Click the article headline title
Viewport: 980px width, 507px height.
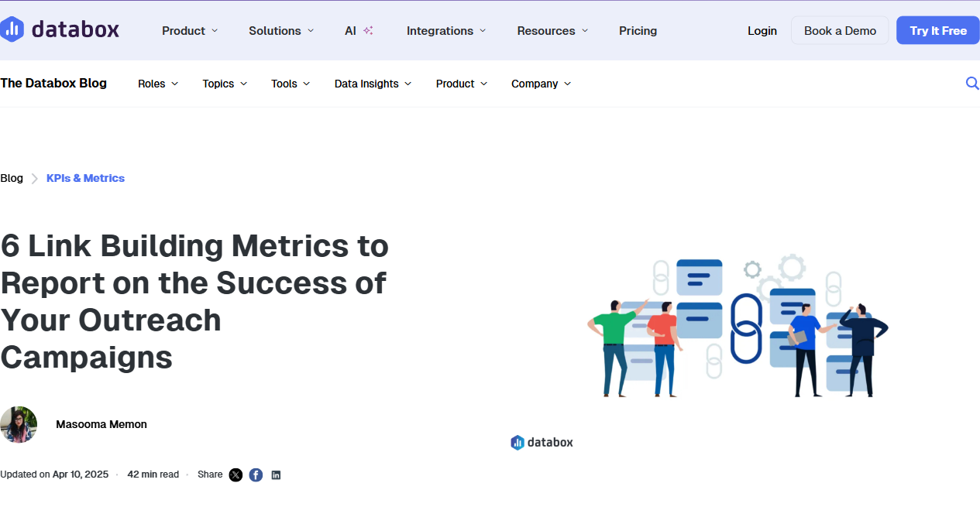pos(194,302)
